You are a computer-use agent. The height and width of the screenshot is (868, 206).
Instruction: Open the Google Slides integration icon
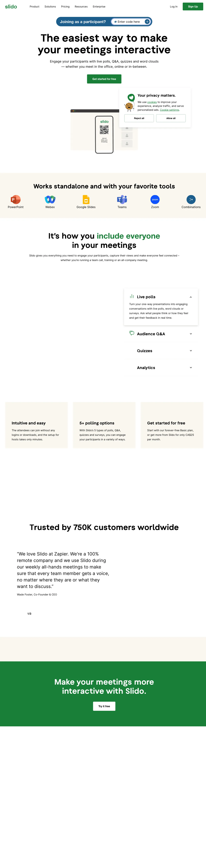tap(86, 199)
